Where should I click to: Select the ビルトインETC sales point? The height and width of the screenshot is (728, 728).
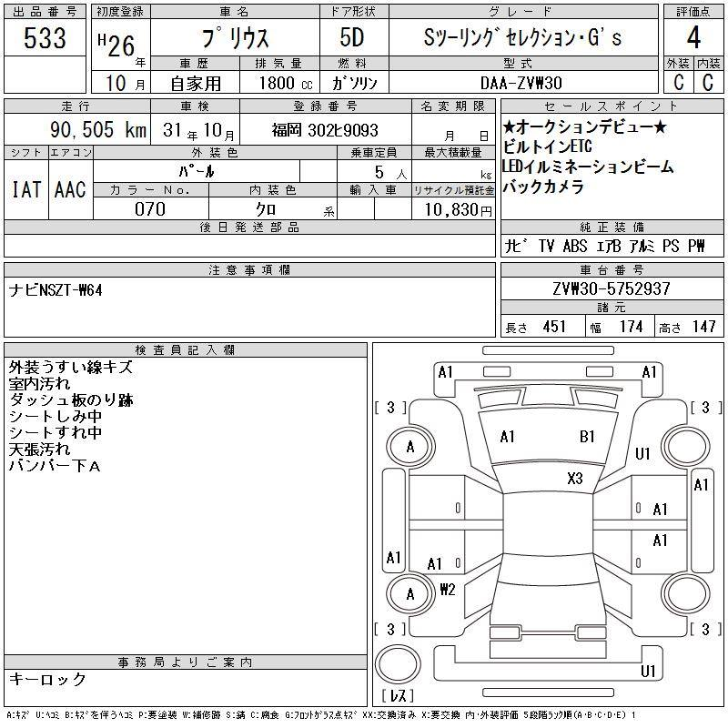click(x=548, y=147)
